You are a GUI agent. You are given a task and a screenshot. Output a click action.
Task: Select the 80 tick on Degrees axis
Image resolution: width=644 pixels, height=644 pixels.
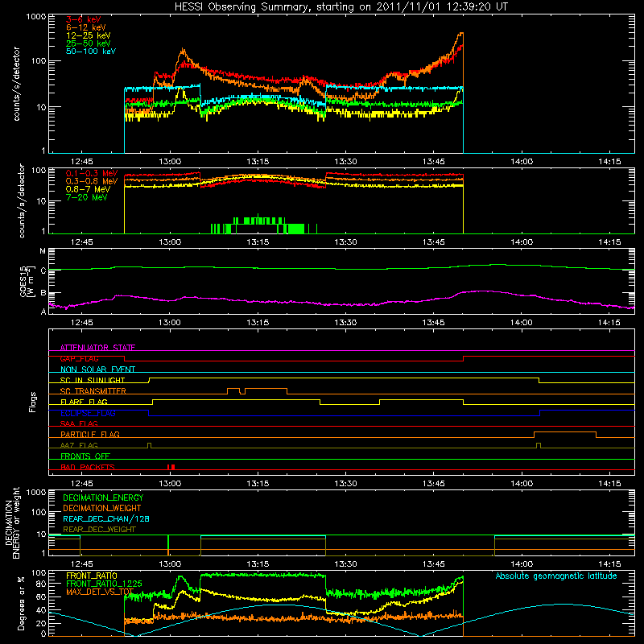[x=41, y=584]
